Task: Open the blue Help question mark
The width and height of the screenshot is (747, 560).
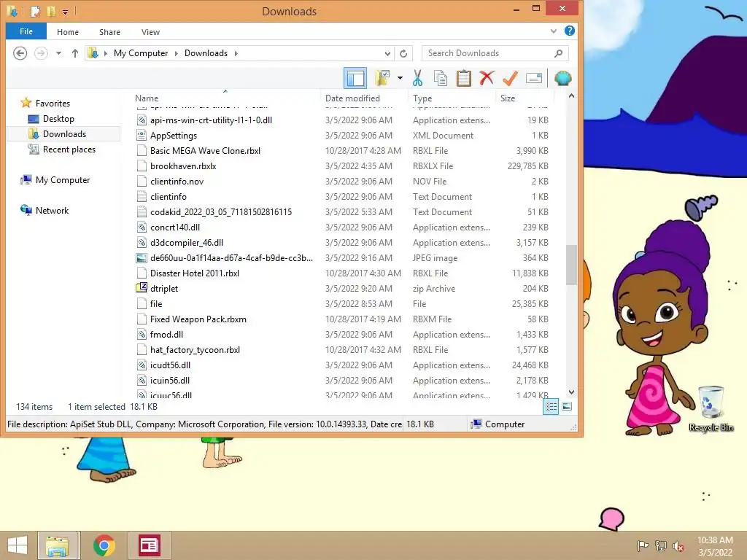Action: 569,31
